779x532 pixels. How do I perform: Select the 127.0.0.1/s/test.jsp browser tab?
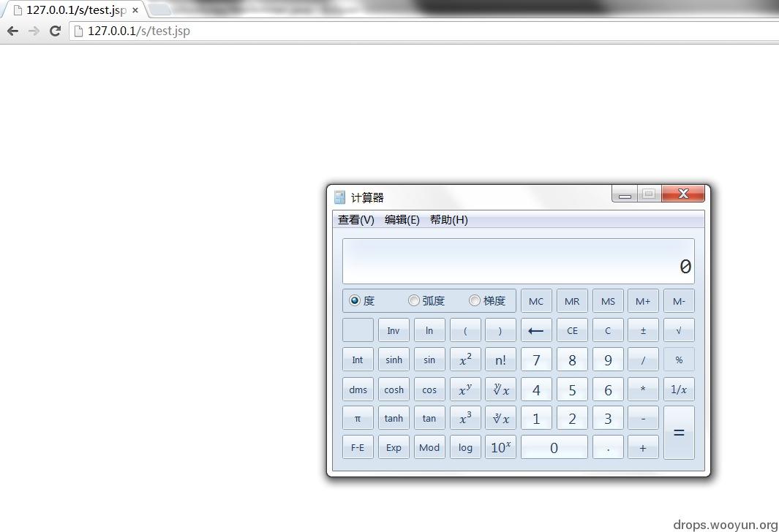pyautogui.click(x=75, y=10)
